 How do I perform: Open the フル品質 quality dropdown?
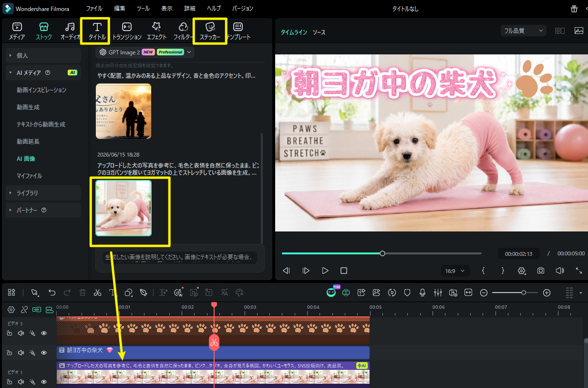pos(524,31)
